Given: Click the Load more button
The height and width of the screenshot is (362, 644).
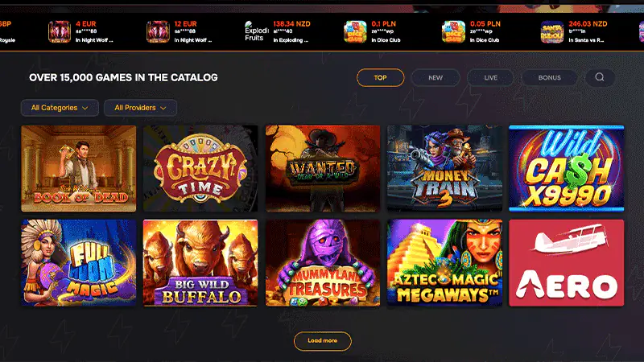Looking at the screenshot, I should point(323,340).
